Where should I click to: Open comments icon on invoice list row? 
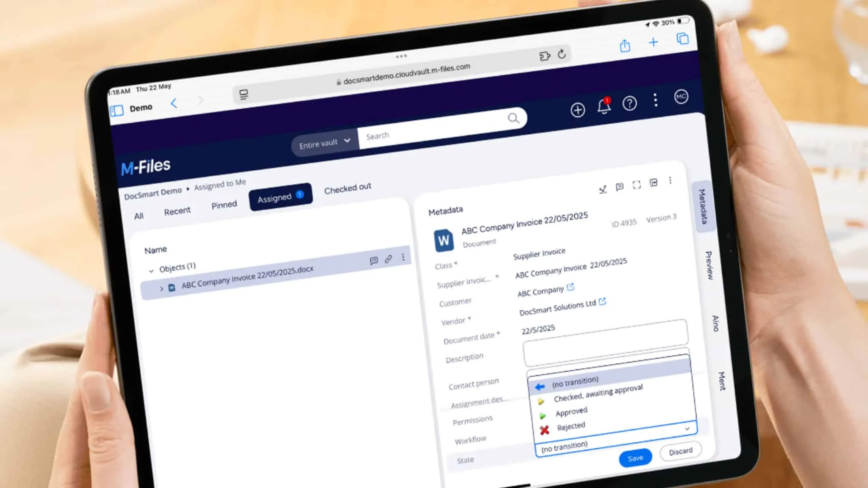(374, 261)
